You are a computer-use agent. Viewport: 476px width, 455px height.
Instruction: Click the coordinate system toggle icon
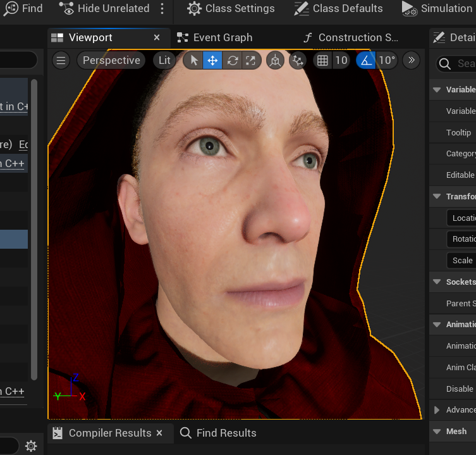click(x=274, y=61)
